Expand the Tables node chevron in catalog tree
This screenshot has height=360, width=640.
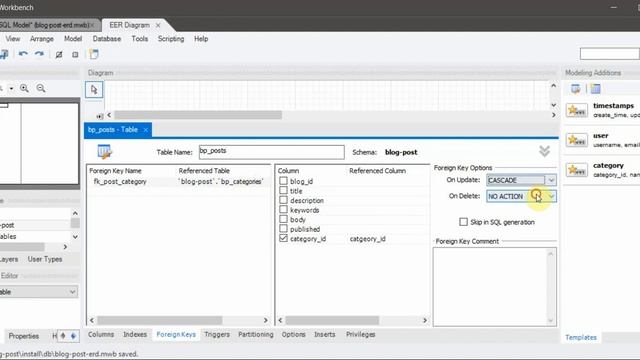point(75,236)
